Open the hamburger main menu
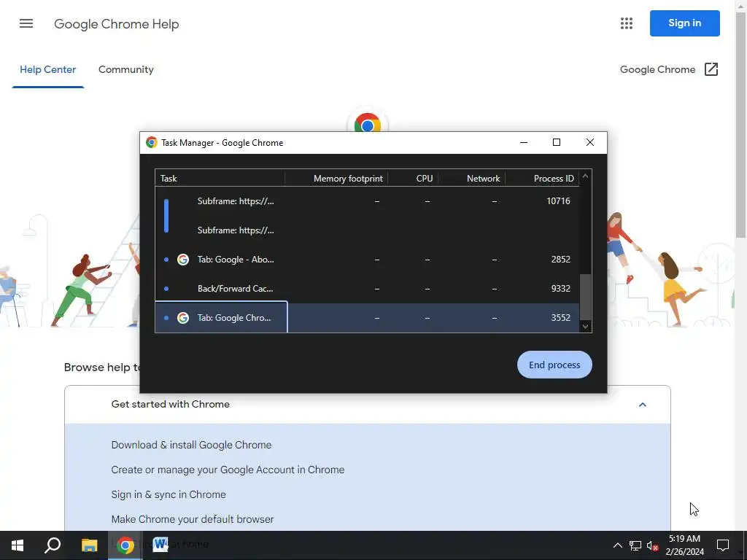Screen dimensions: 747x560 pos(26,23)
